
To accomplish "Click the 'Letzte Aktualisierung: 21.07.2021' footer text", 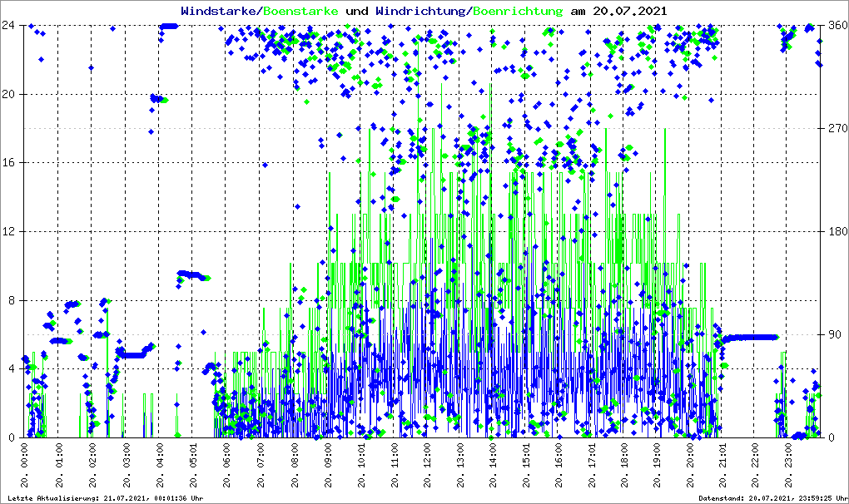I will 76,498.
